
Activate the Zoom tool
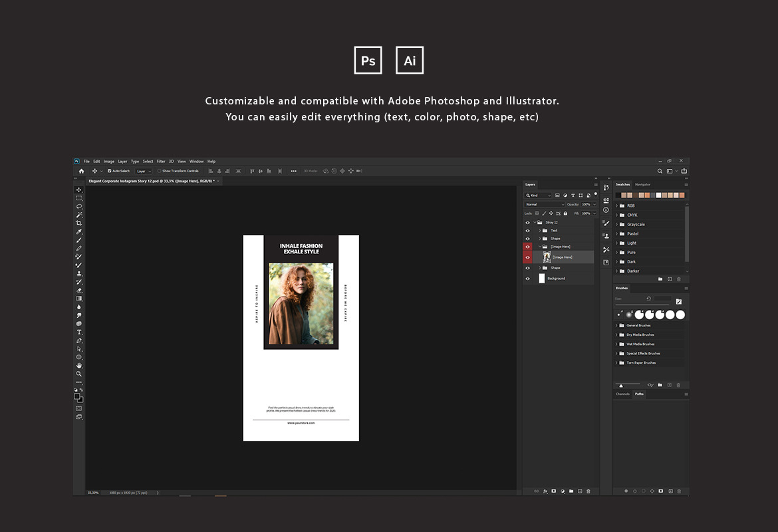pyautogui.click(x=79, y=374)
